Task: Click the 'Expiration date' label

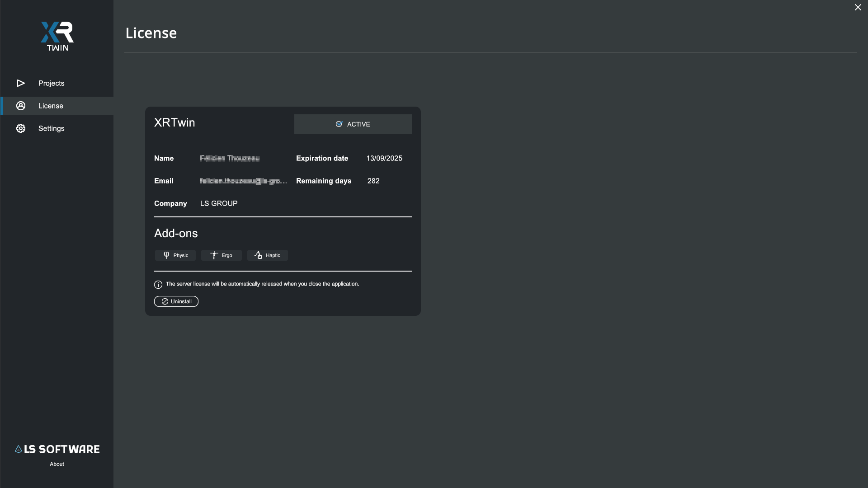Action: tap(322, 158)
